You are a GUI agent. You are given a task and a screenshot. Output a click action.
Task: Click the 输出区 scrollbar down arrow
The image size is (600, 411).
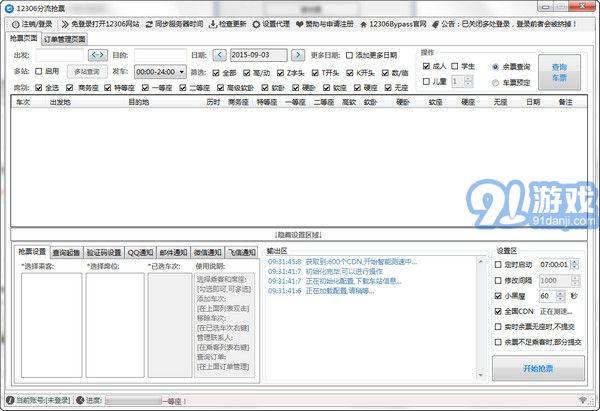coord(481,375)
